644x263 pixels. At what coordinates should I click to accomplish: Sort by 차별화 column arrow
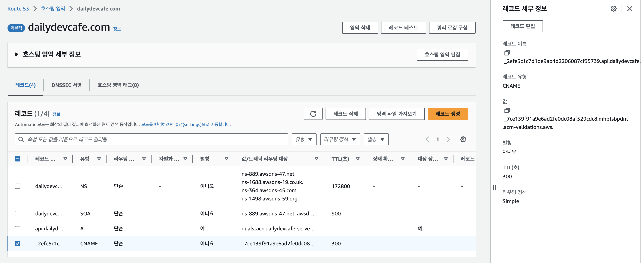click(185, 159)
